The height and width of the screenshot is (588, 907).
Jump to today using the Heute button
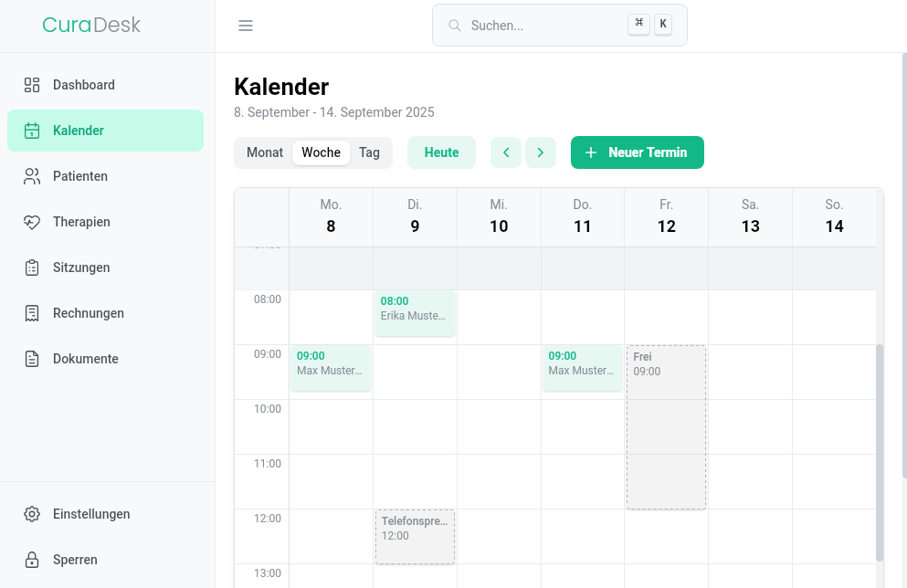[x=441, y=152]
